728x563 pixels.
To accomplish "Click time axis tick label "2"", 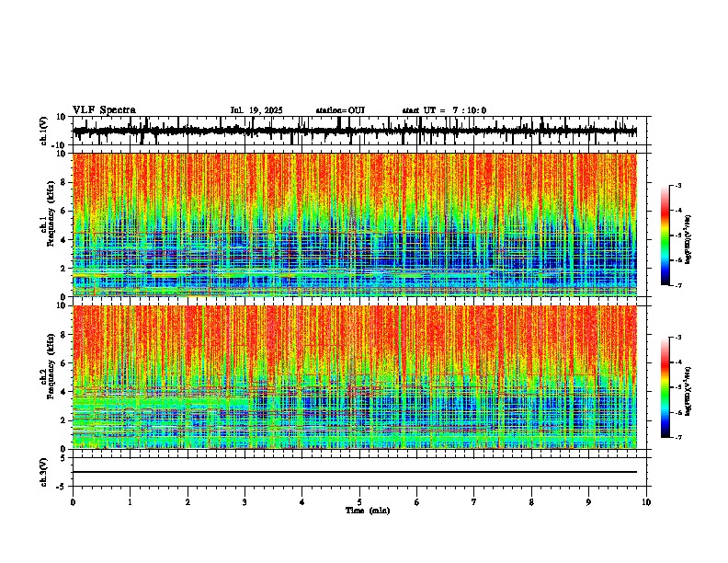I will [188, 502].
